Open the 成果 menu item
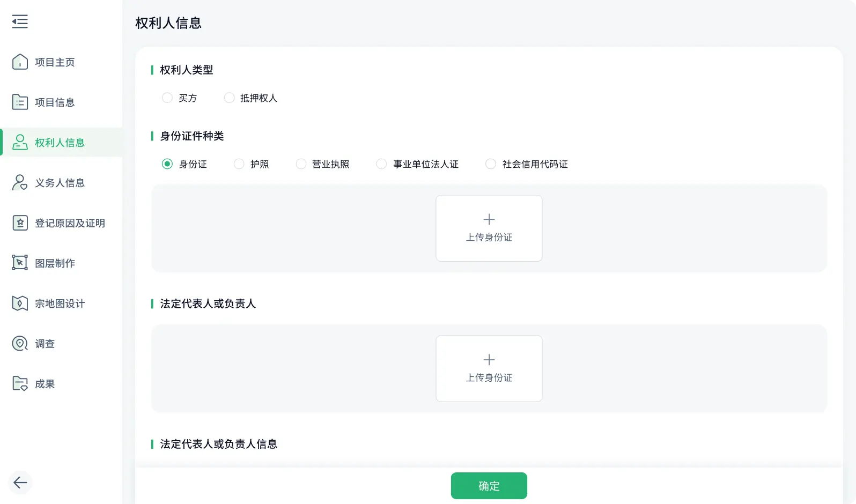Viewport: 856px width, 504px height. 62,384
